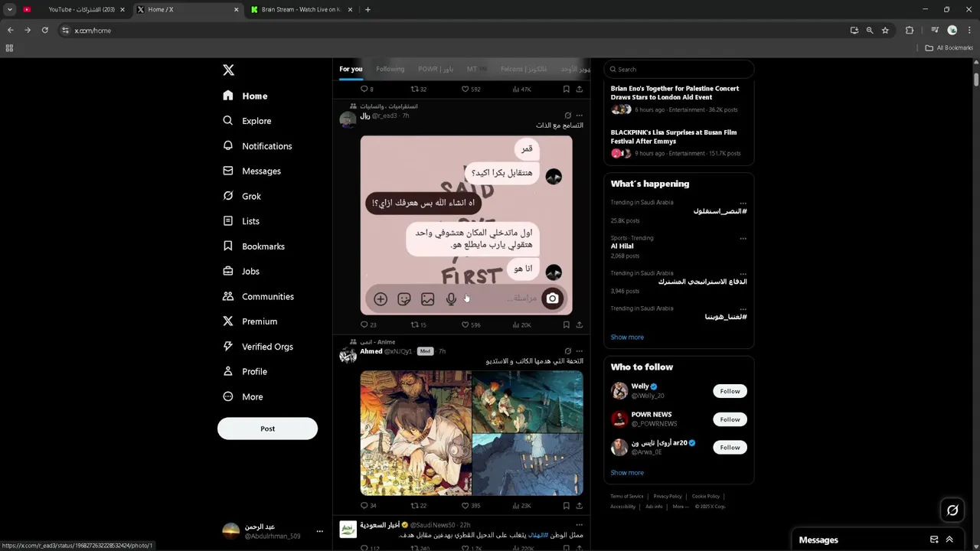Open the Terms of Service link
The height and width of the screenshot is (551, 980).
pyautogui.click(x=627, y=497)
